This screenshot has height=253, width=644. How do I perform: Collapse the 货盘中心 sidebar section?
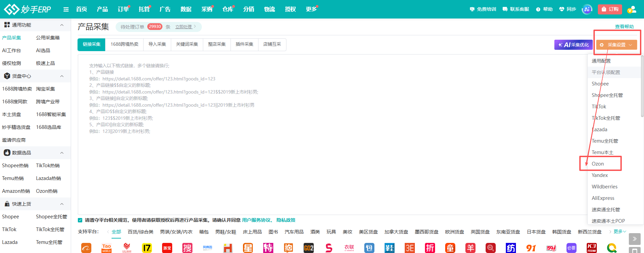(62, 76)
